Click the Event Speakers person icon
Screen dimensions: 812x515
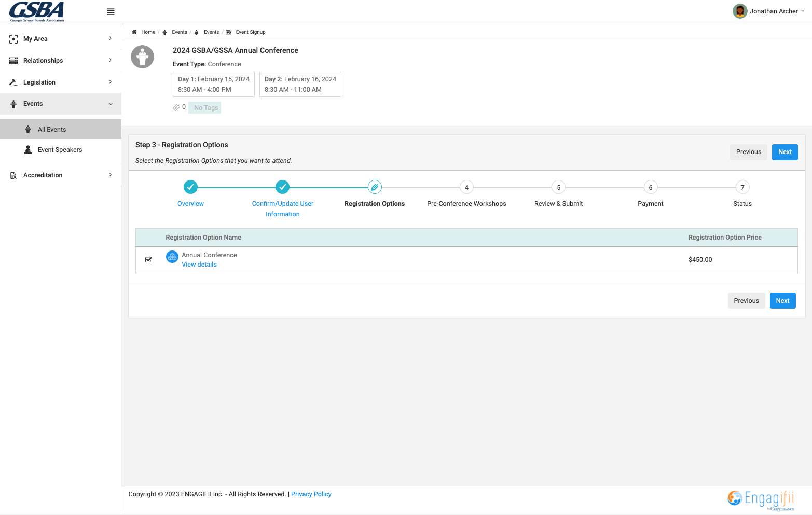(28, 150)
